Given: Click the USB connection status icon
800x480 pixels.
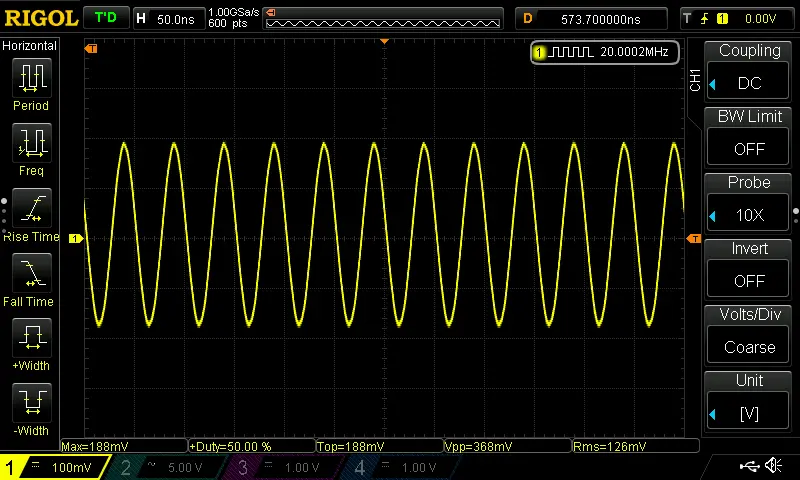Looking at the screenshot, I should [x=749, y=466].
